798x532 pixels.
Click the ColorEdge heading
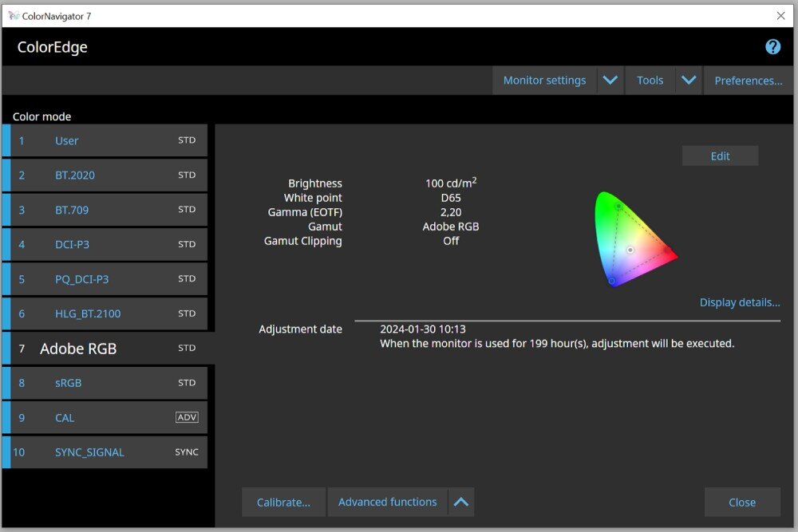coord(53,47)
